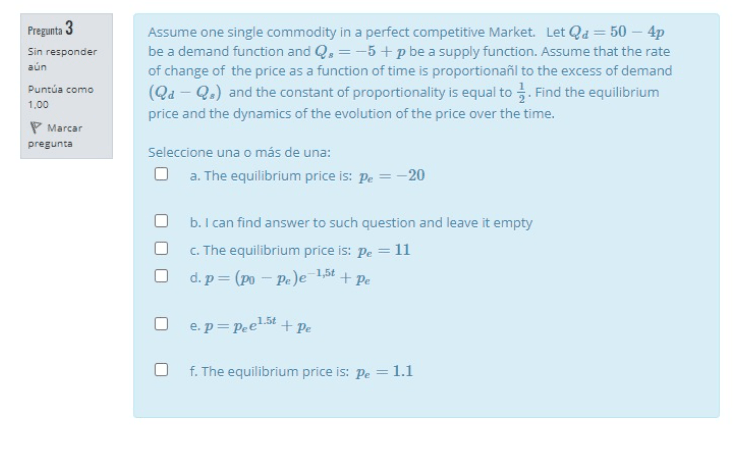Click the "Sin responder aún" status text

(x=60, y=56)
